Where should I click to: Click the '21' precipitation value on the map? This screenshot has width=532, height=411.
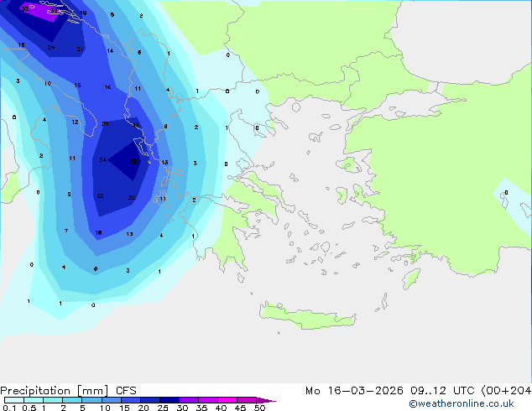[x=80, y=49]
